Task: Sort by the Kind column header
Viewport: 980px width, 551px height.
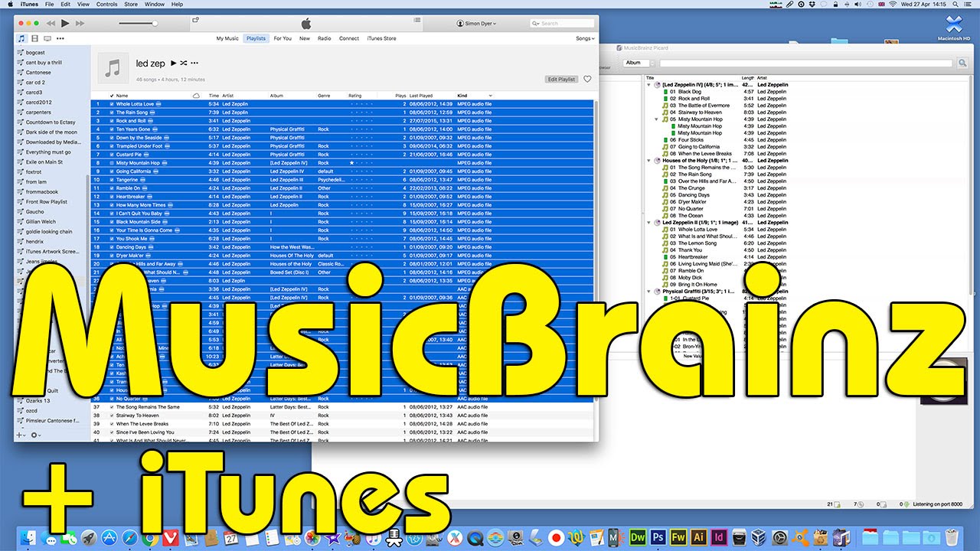Action: click(475, 96)
